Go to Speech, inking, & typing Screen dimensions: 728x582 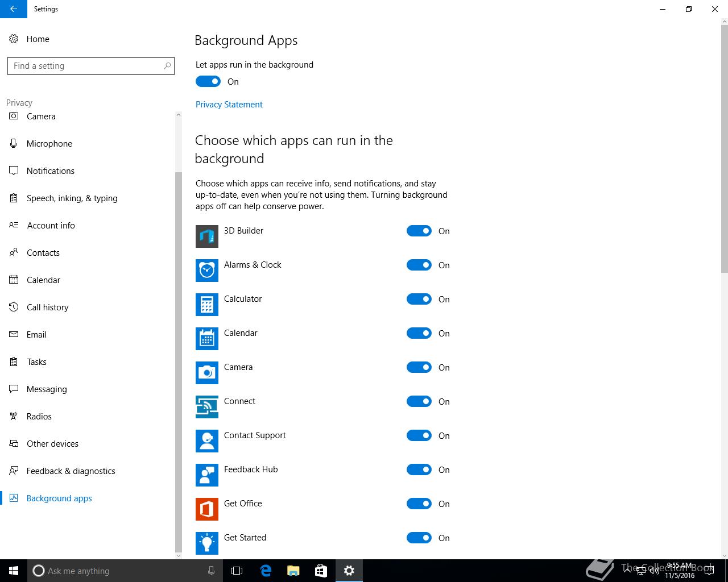click(x=88, y=198)
